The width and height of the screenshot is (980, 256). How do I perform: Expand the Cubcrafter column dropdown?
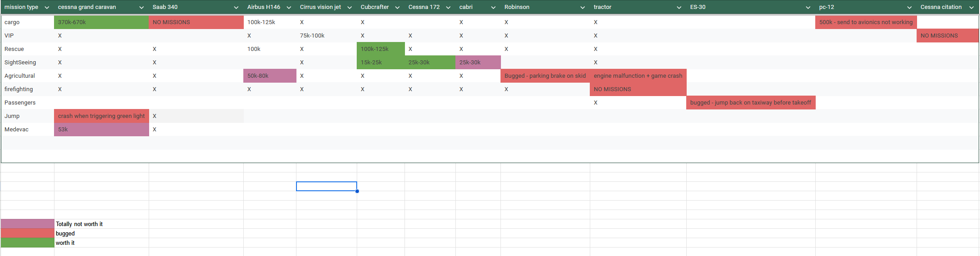click(x=397, y=8)
